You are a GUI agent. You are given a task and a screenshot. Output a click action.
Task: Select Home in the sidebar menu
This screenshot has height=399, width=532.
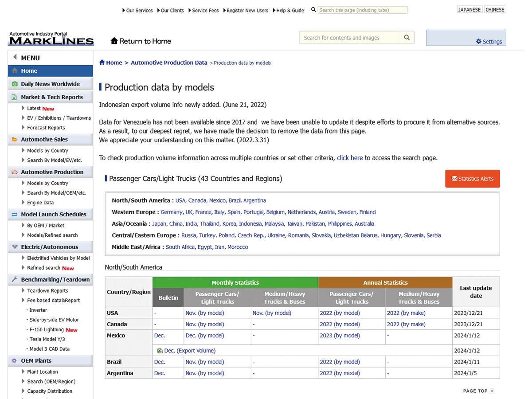[x=51, y=71]
